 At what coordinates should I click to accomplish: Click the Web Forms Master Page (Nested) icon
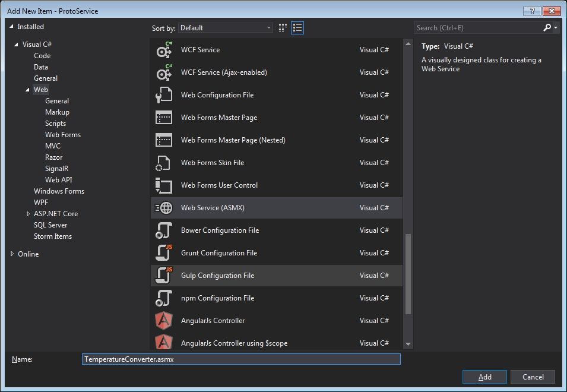[x=164, y=140]
